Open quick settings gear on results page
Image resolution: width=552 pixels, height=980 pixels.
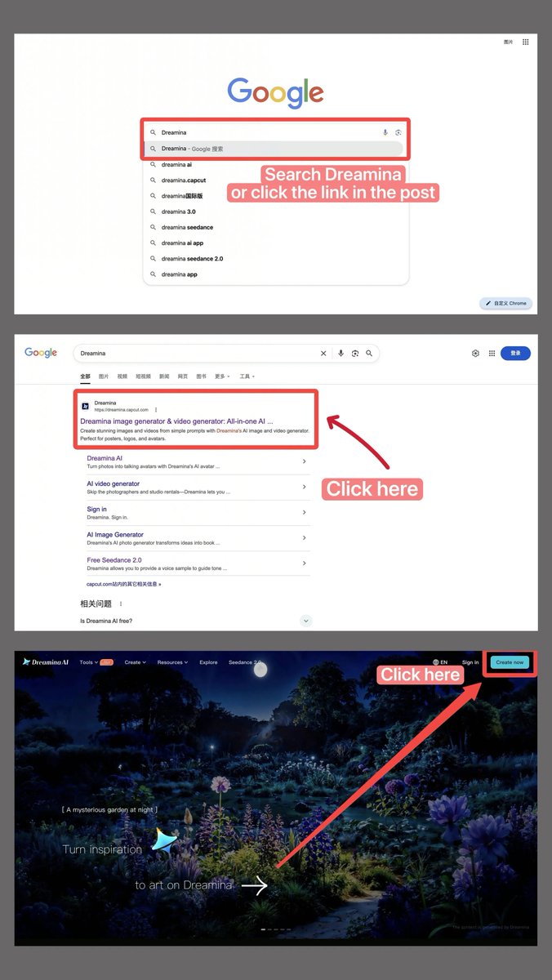coord(475,354)
